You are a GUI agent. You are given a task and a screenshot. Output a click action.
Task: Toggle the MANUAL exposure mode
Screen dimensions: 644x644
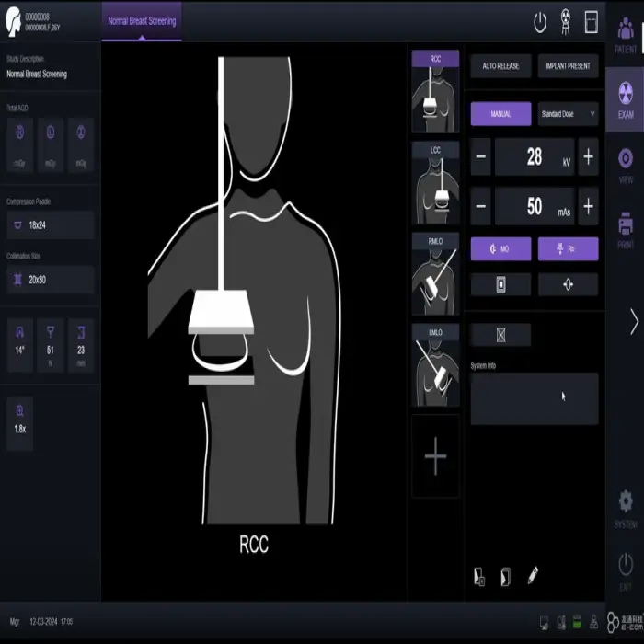(500, 114)
